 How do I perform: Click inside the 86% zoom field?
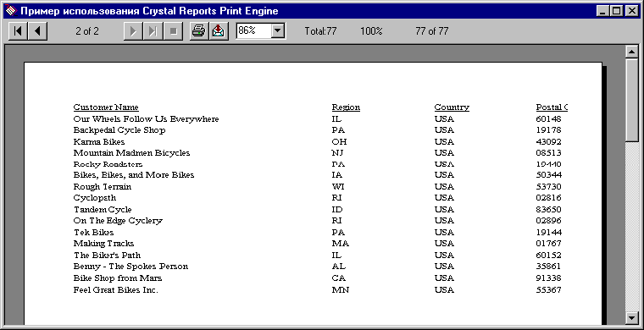point(254,30)
